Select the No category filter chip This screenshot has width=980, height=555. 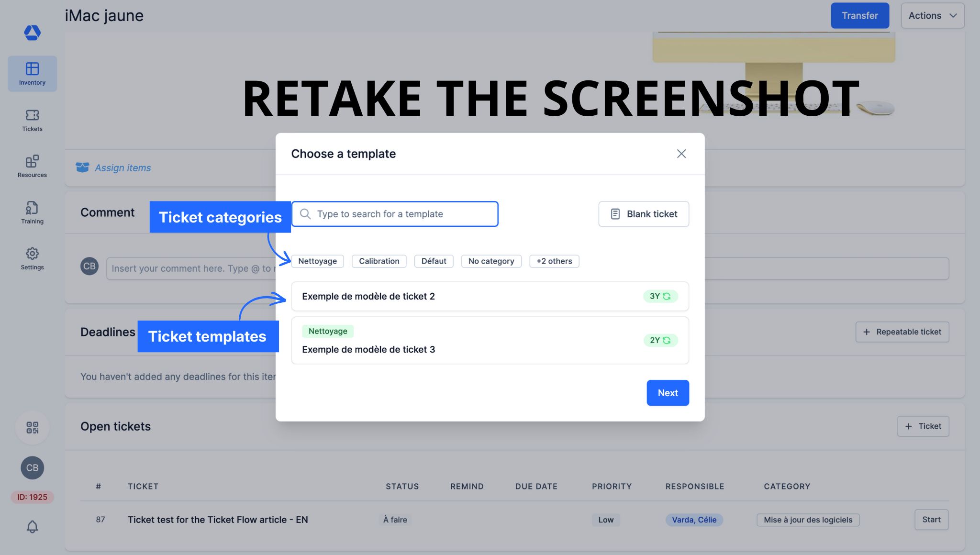pos(491,261)
